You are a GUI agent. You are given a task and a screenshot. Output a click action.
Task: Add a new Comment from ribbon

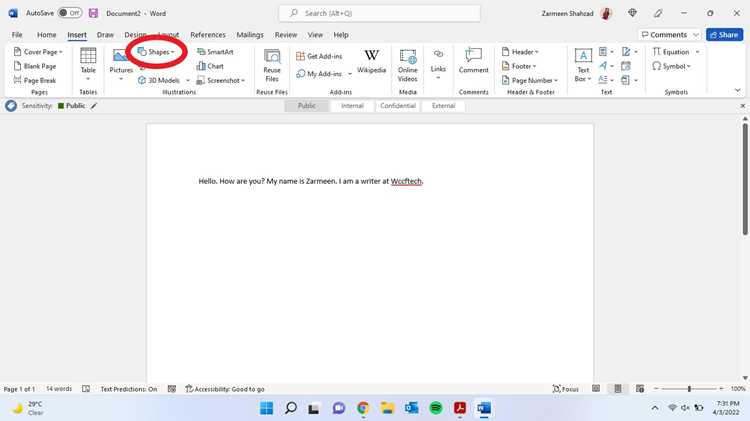coord(473,61)
